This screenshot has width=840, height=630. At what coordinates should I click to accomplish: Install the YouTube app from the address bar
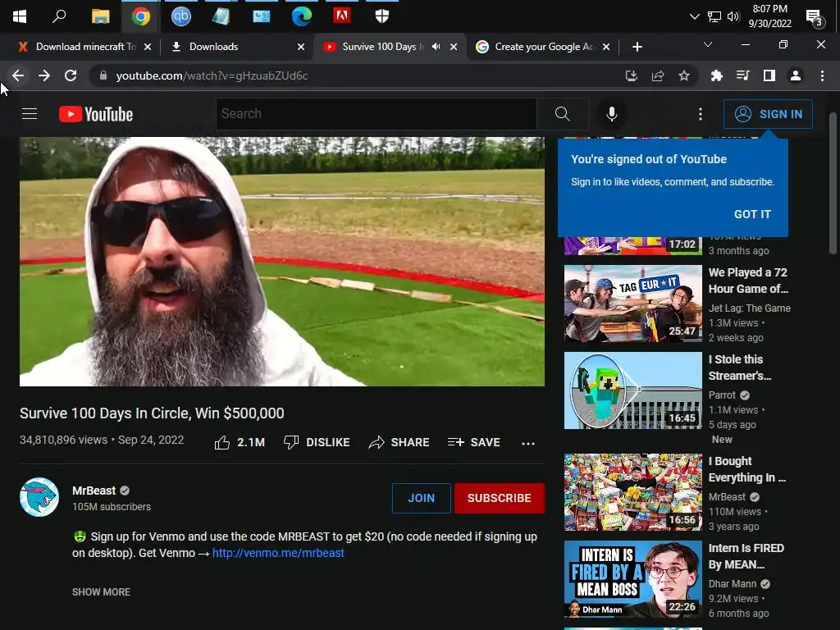pos(632,76)
